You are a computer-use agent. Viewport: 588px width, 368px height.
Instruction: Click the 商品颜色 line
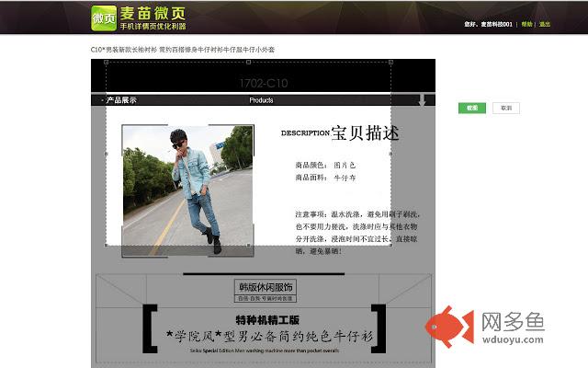click(x=325, y=165)
